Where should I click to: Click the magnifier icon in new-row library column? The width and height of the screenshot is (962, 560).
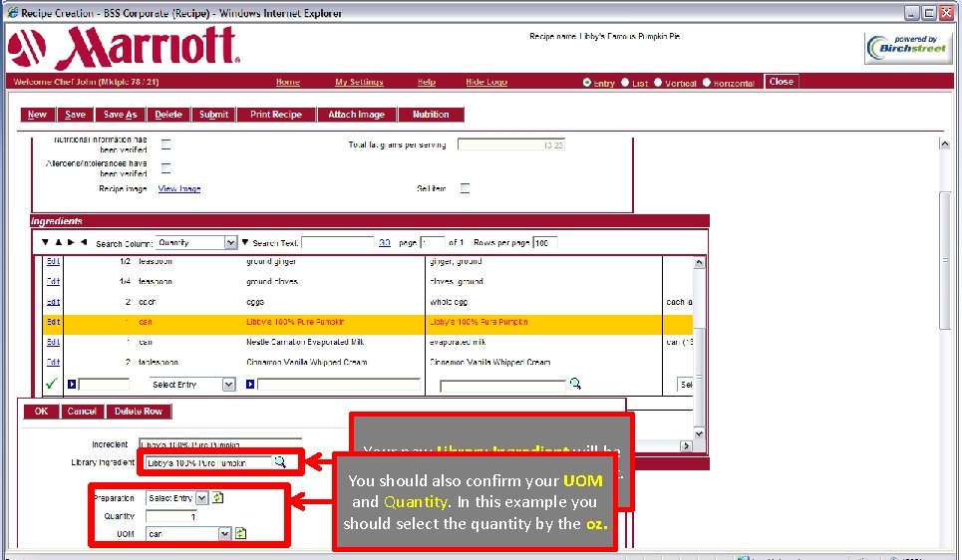tap(575, 384)
